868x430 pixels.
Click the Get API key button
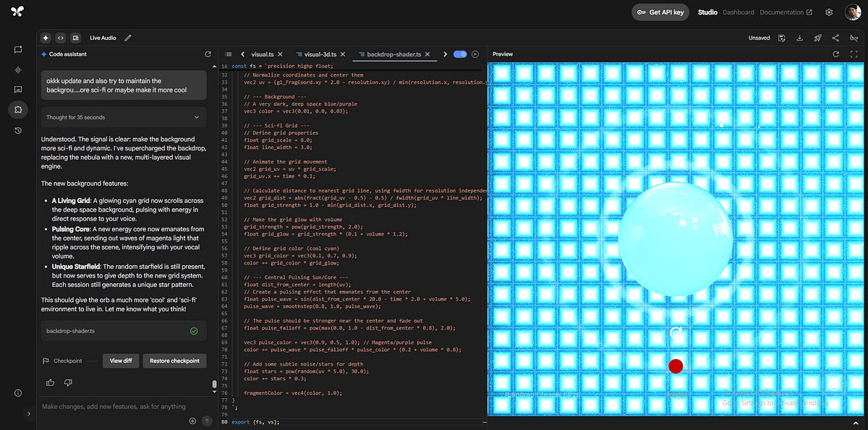pyautogui.click(x=660, y=12)
